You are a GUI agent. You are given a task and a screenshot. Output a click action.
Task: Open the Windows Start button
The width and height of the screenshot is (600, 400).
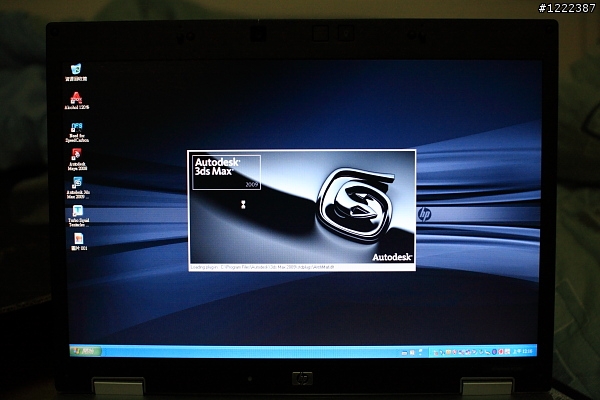pos(86,351)
